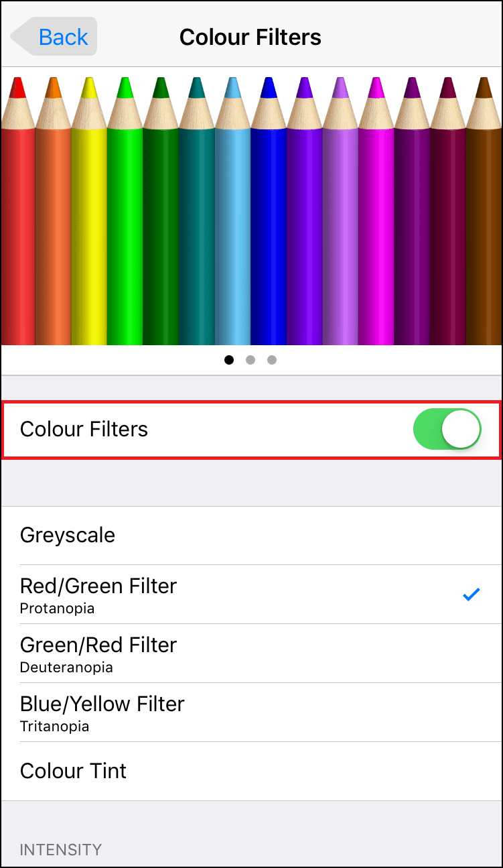
Task: Tap the INTENSITY section header
Action: 60,849
